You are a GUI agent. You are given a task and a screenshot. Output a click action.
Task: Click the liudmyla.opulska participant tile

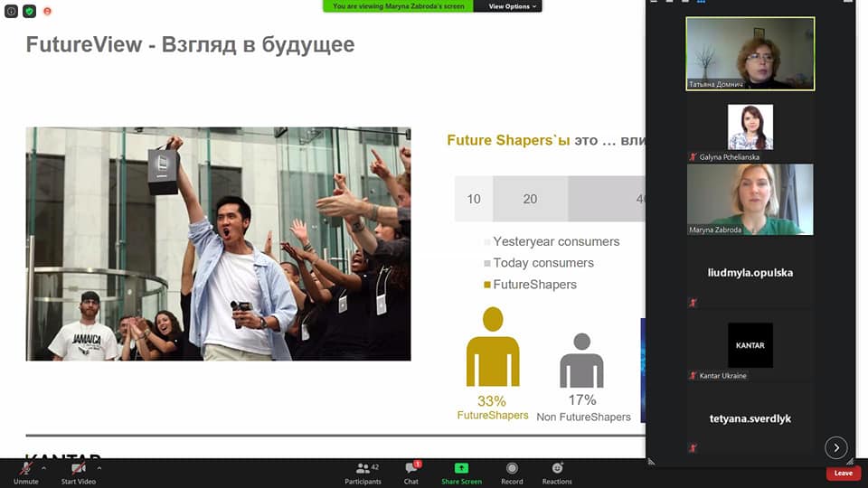pos(750,272)
